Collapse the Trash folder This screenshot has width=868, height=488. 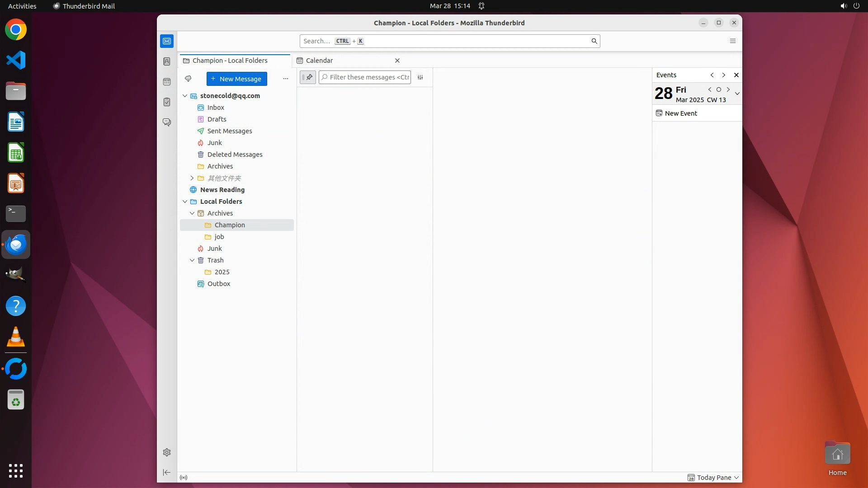[x=192, y=260]
